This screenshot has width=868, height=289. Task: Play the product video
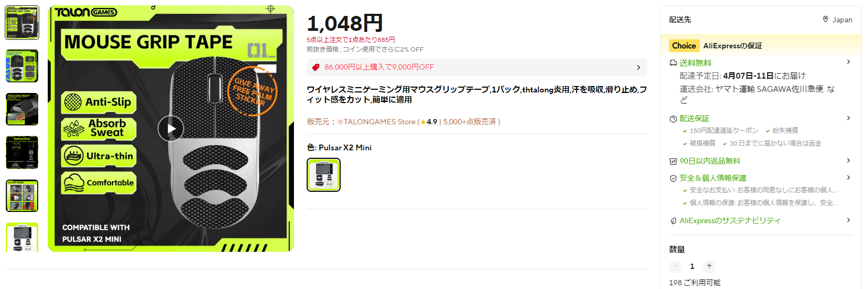[x=171, y=129]
